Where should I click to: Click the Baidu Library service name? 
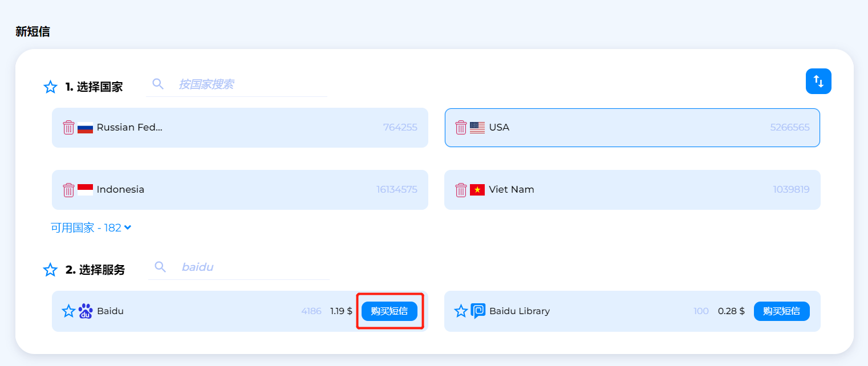point(520,311)
